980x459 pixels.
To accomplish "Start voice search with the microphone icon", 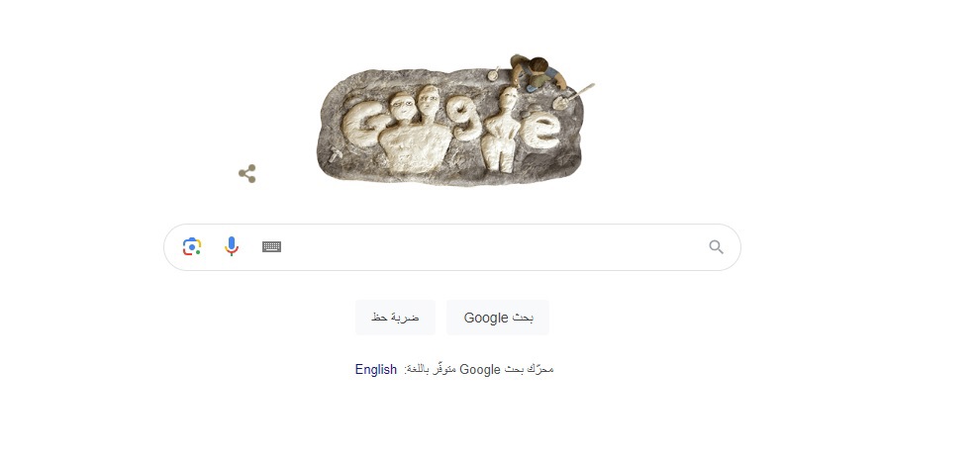I will 232,246.
